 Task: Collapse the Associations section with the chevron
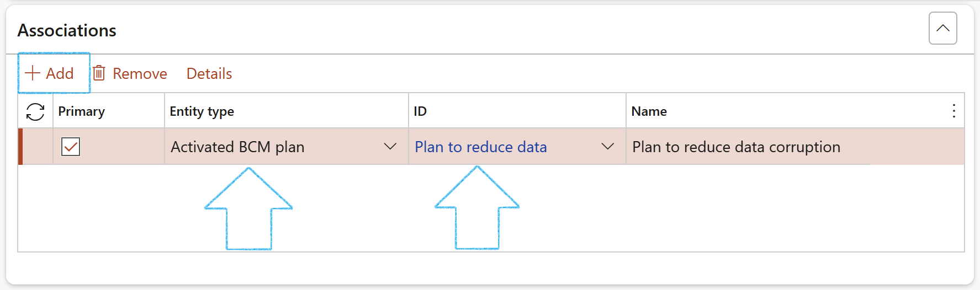pos(943,28)
